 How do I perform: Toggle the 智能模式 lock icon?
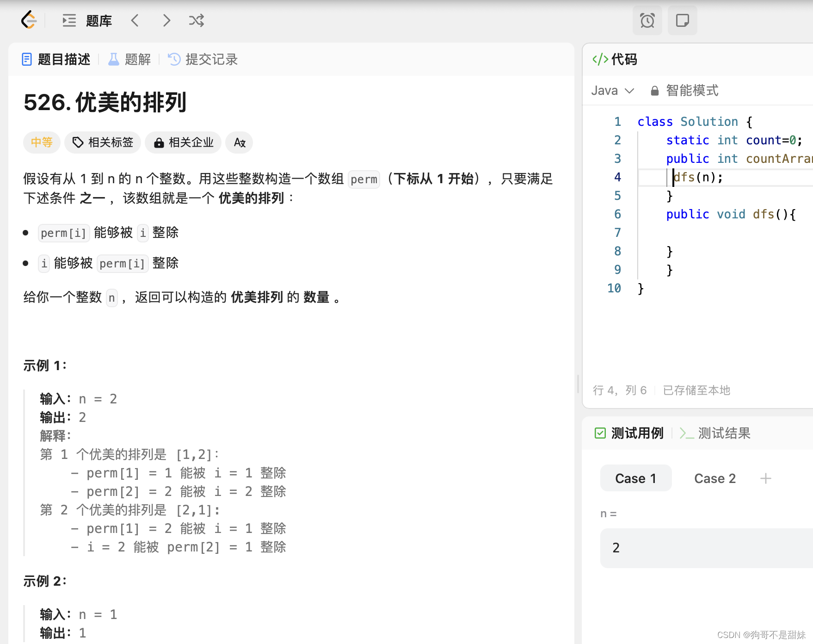coord(655,90)
